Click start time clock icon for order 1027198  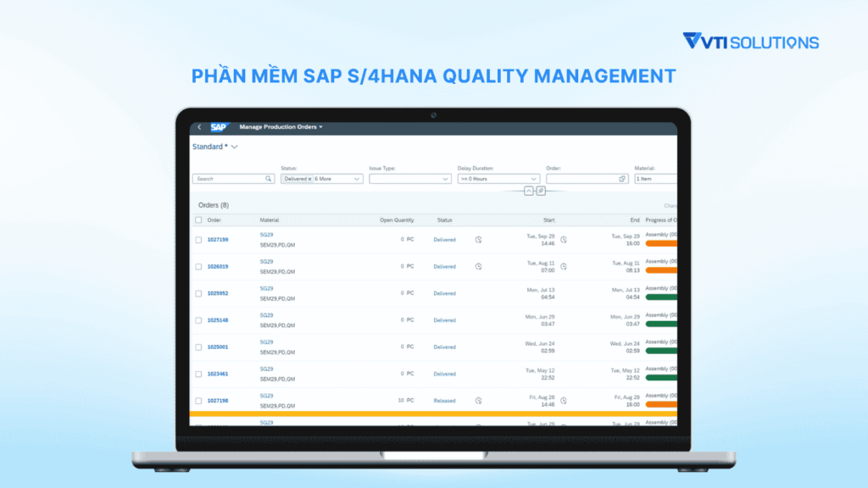(x=564, y=401)
